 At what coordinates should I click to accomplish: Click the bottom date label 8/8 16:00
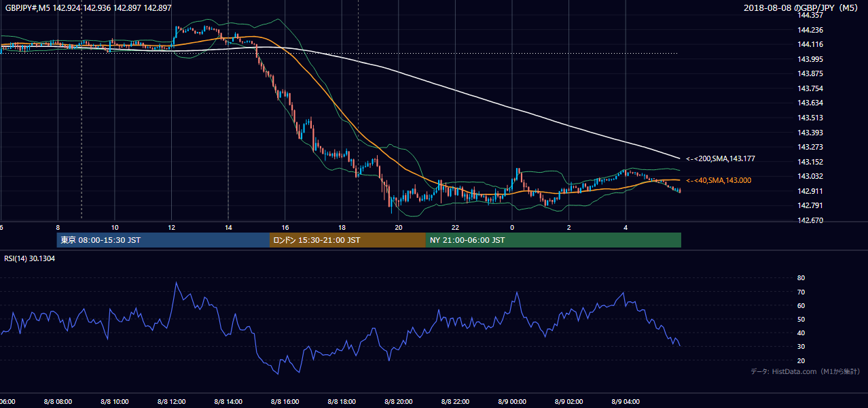(285, 401)
